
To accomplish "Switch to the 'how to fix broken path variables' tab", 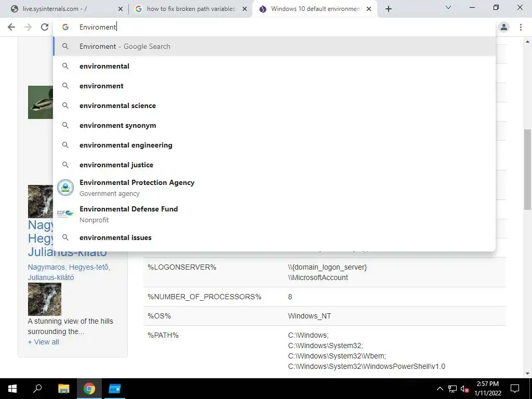I will point(190,9).
